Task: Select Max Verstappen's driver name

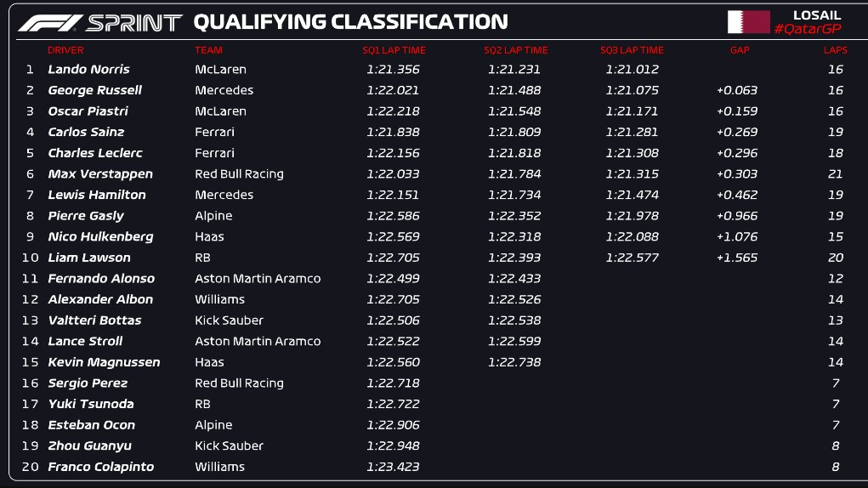Action: [100, 174]
